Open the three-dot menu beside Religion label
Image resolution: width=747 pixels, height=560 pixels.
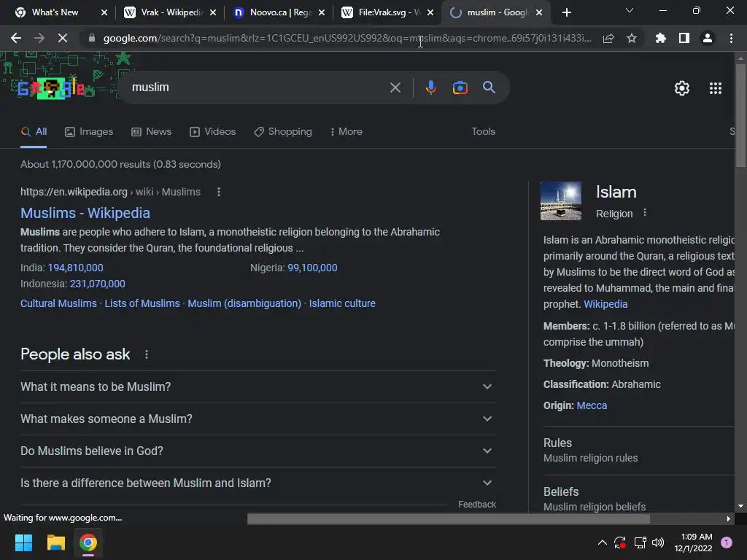click(x=645, y=213)
